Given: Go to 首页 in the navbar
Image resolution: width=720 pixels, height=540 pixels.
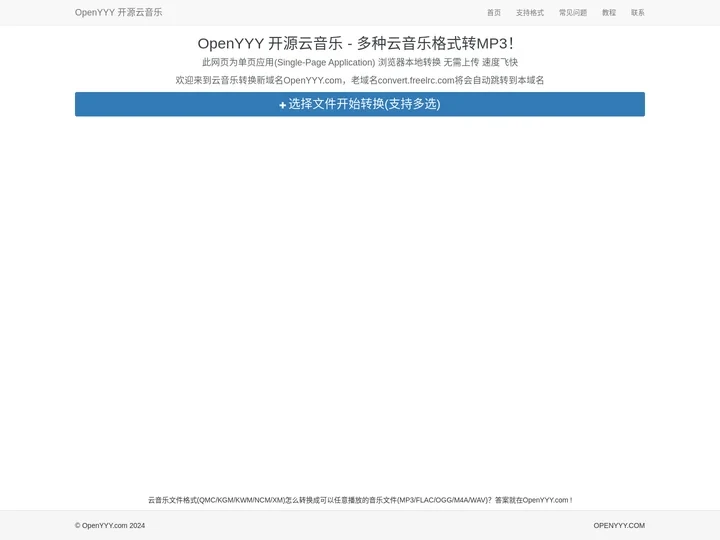Looking at the screenshot, I should pos(494,13).
